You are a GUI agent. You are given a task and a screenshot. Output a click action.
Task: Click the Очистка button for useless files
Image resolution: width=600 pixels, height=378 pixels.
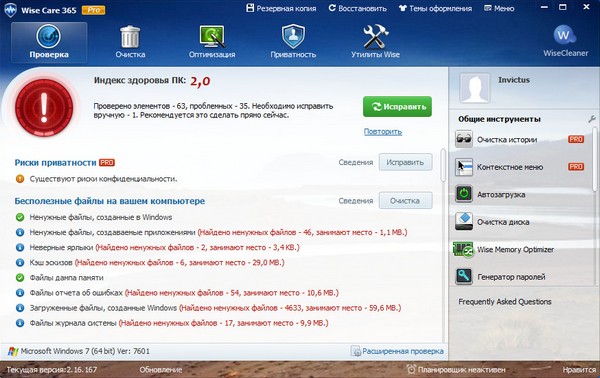point(405,200)
